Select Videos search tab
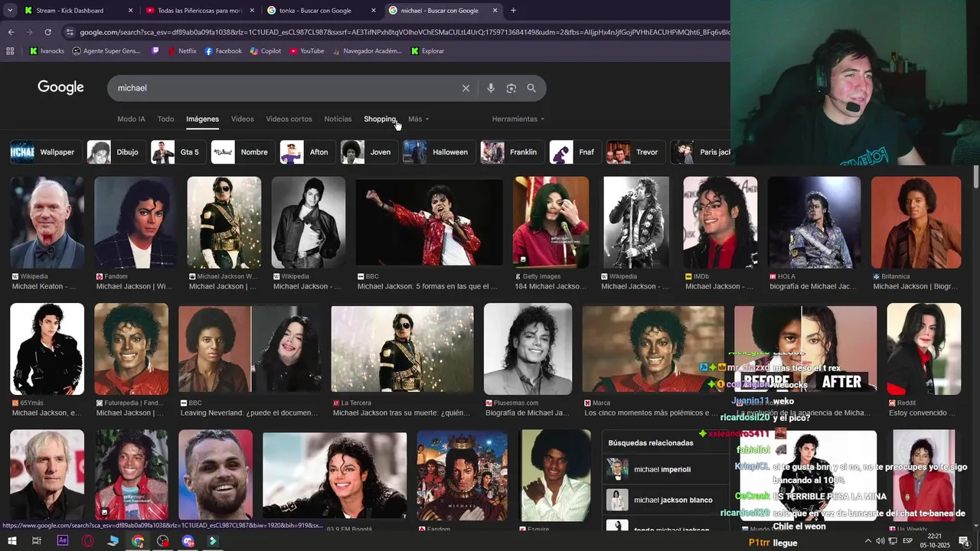The height and width of the screenshot is (551, 980). pos(243,119)
